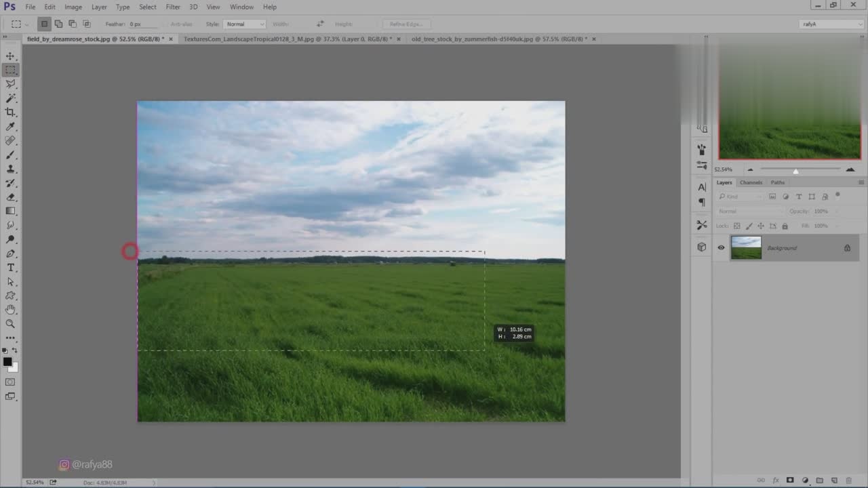Reset default foreground and background colors
Viewport: 868px width, 488px height.
[x=5, y=351]
